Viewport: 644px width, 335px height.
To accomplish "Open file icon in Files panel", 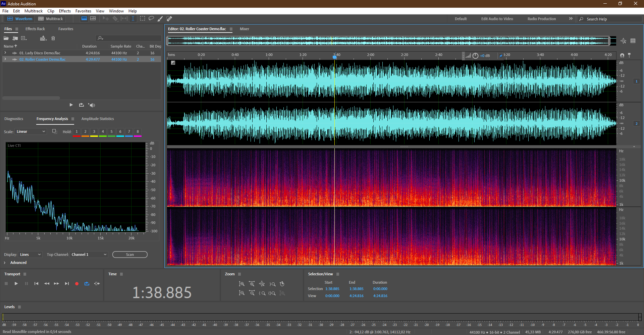I will coord(6,38).
